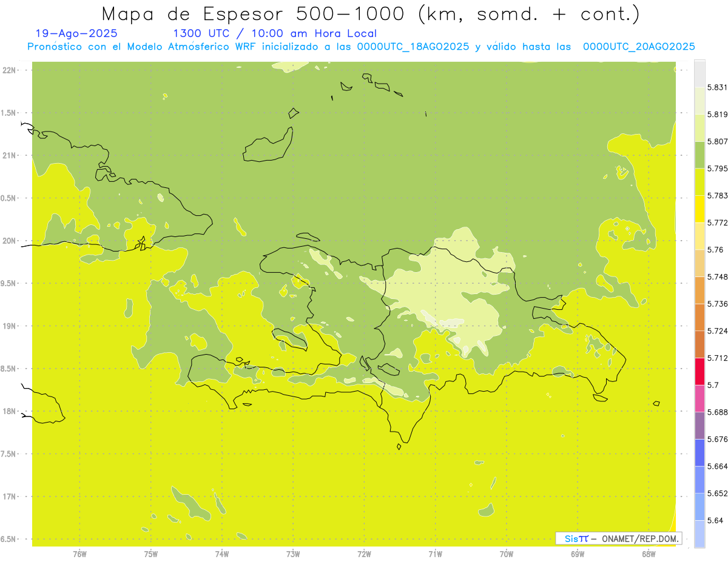Click the latitude axis label 18N
728x562 pixels.
(10, 412)
